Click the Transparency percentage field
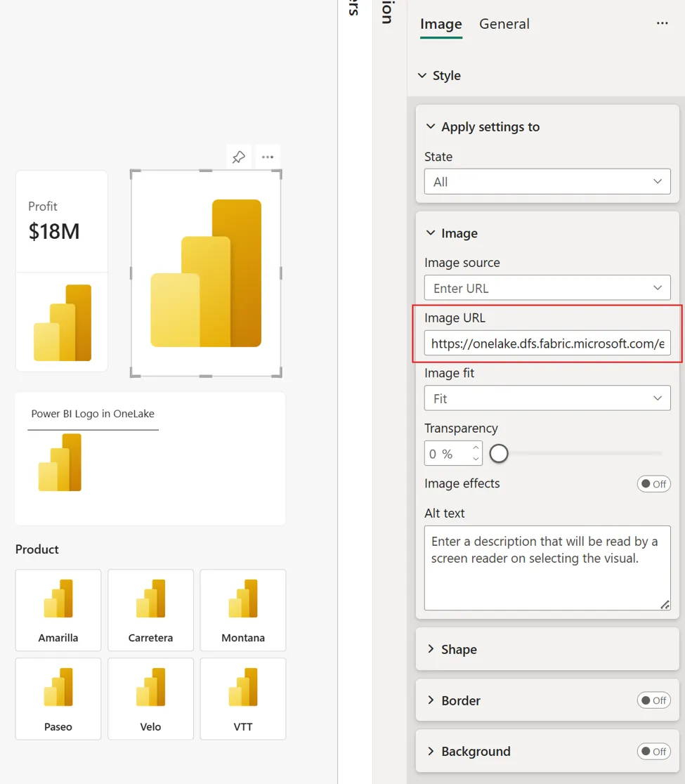685x784 pixels. coord(448,454)
